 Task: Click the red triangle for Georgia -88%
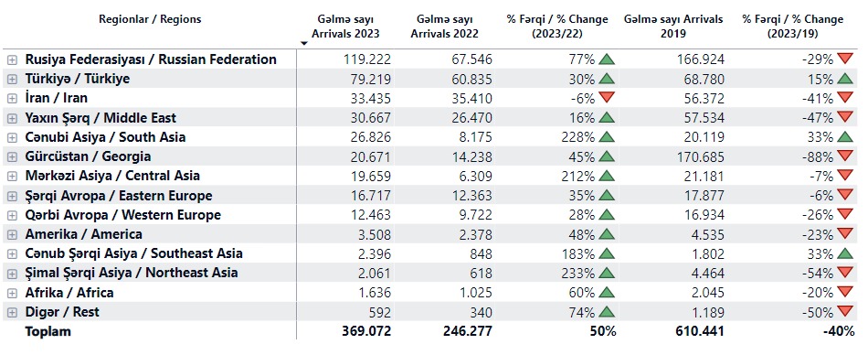pos(845,156)
